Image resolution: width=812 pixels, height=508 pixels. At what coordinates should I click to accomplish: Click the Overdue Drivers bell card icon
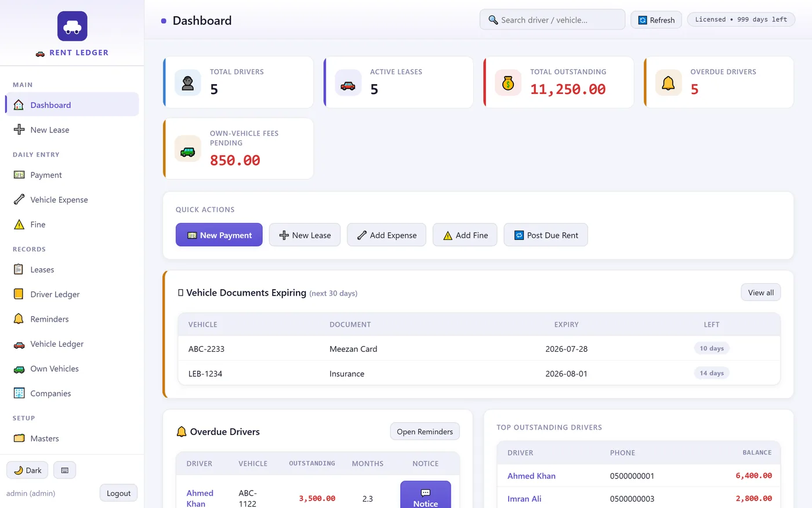point(669,82)
